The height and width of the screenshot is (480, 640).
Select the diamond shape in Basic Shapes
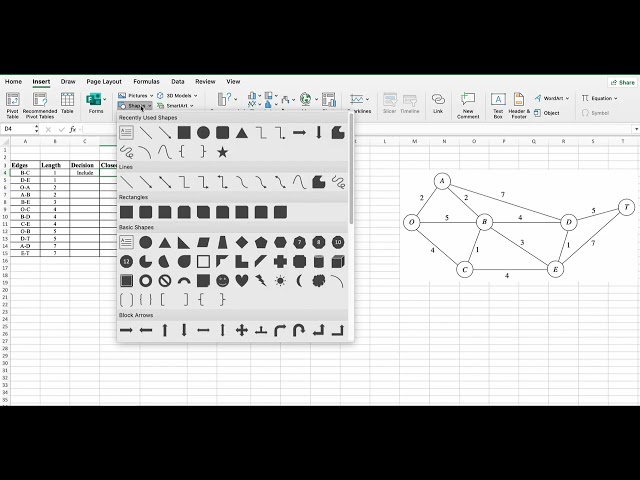[x=242, y=242]
